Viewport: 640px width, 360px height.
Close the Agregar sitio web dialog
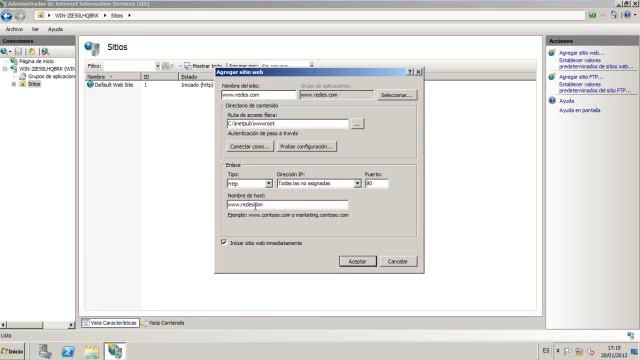click(418, 72)
